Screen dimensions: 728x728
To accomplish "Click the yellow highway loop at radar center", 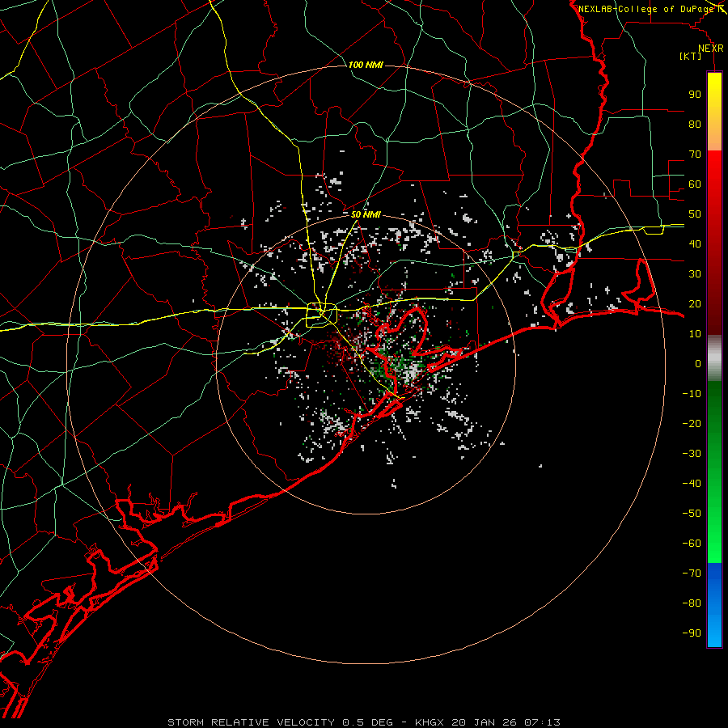I will (321, 315).
